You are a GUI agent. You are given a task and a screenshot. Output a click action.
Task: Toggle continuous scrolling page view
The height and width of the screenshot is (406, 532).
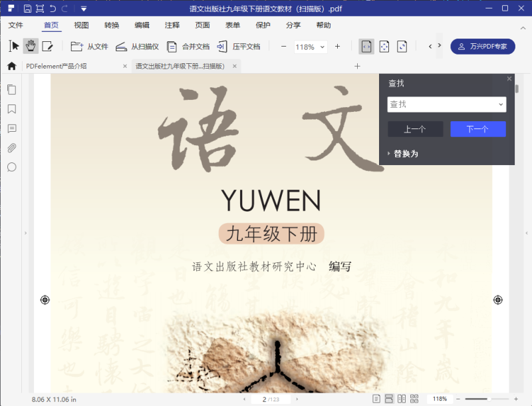click(x=389, y=399)
